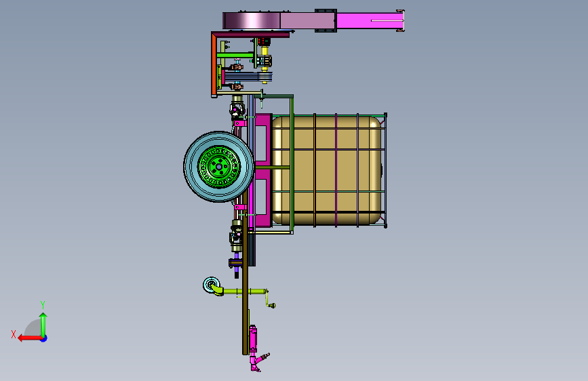Select the orange vertical bracket plate
The height and width of the screenshot is (381, 588).
(x=214, y=64)
